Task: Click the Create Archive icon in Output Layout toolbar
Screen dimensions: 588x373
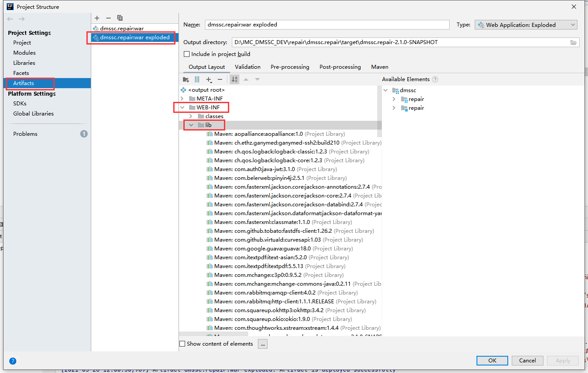Action: pos(197,79)
